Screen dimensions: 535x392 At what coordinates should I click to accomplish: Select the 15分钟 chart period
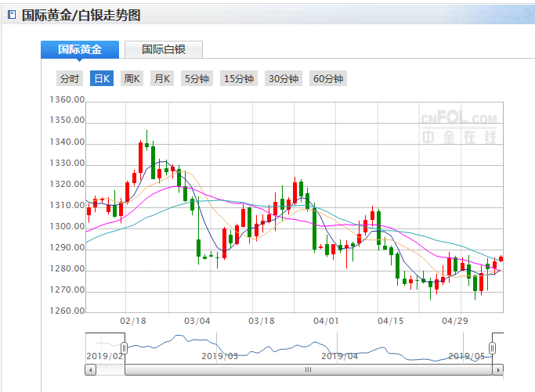(x=239, y=79)
